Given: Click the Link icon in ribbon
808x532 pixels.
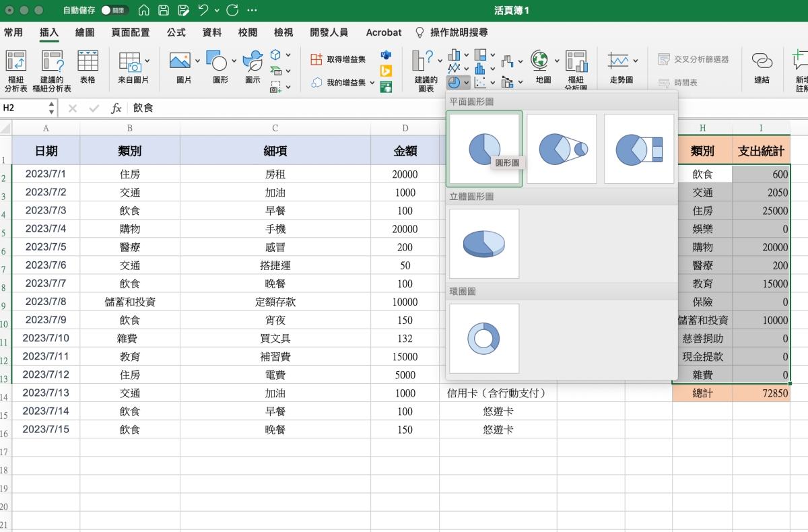Looking at the screenshot, I should click(762, 69).
